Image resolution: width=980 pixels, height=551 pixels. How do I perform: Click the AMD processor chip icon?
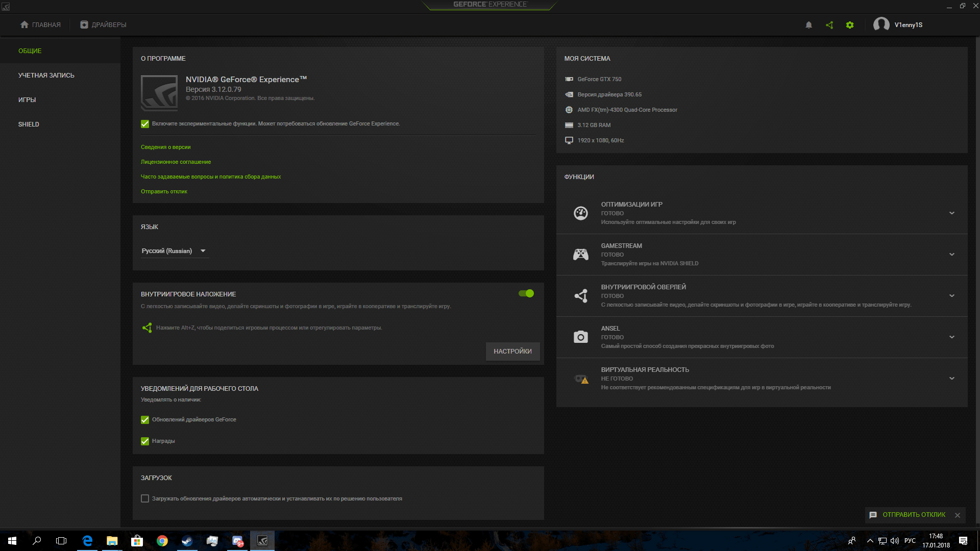click(x=569, y=110)
